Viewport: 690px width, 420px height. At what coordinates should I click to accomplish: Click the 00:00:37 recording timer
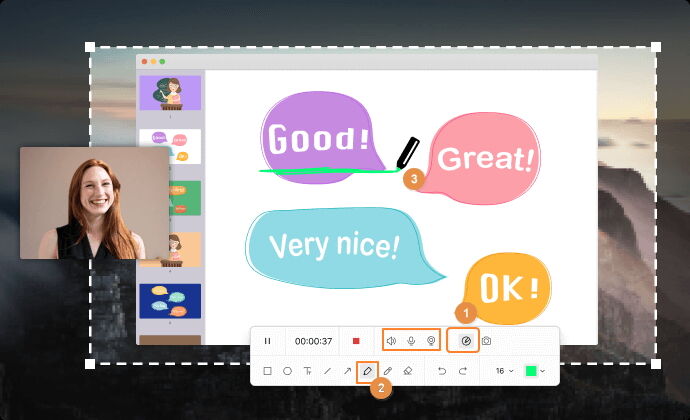tap(313, 341)
